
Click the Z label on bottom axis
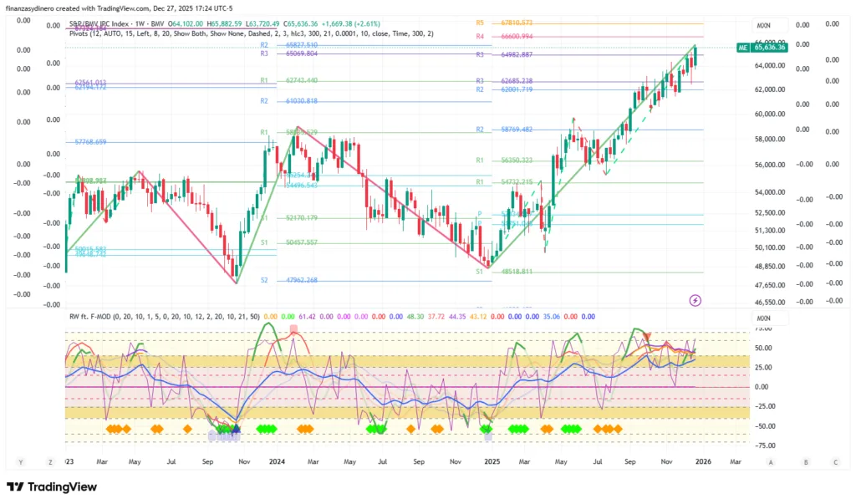tap(50, 461)
